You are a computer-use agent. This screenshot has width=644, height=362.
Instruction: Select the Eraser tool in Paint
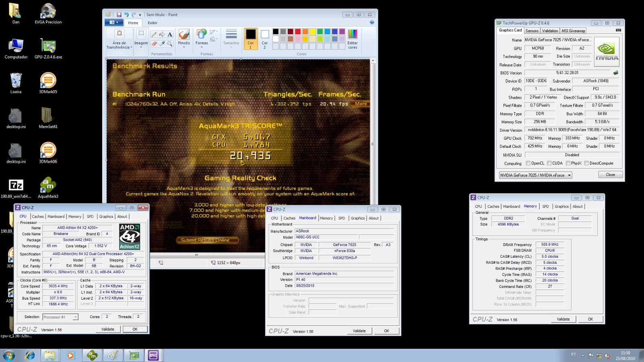click(154, 43)
